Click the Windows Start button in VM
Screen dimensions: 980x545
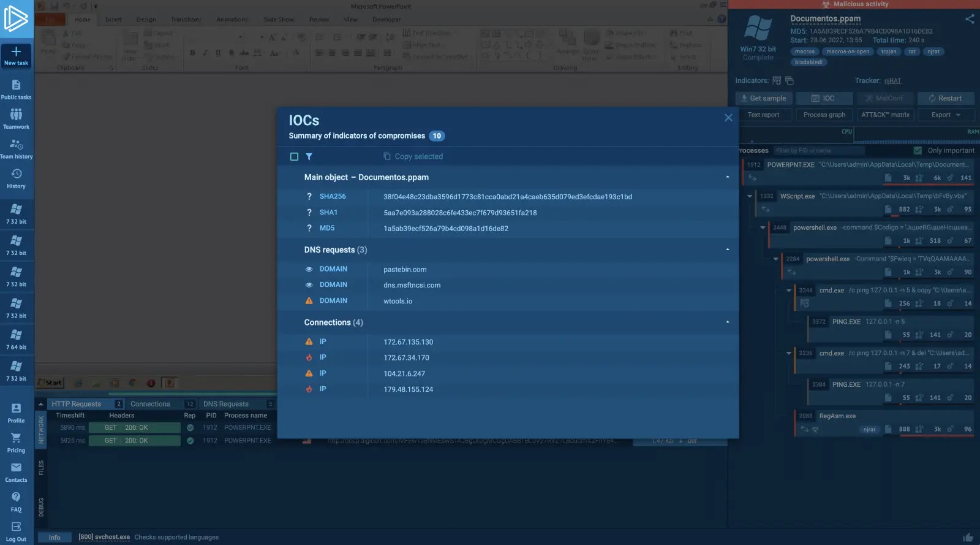[50, 383]
